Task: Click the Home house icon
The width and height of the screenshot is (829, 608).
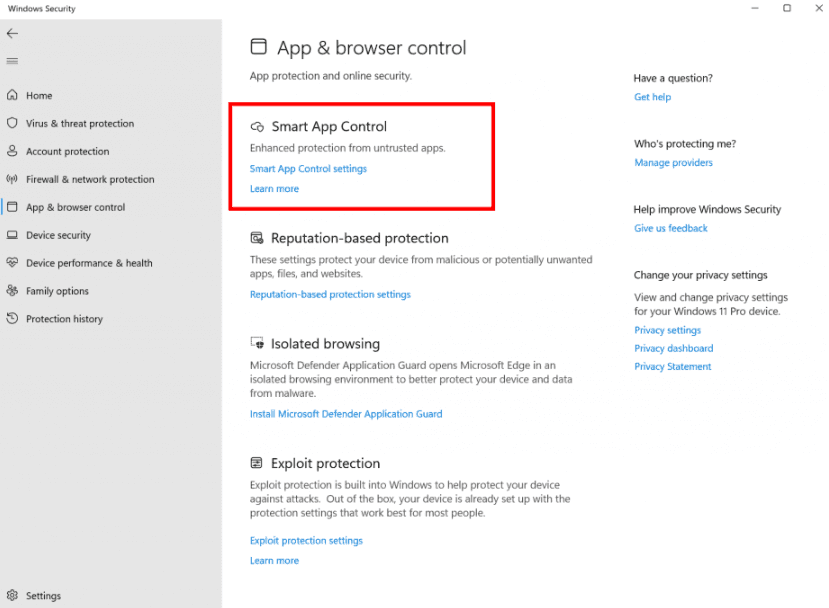Action: point(12,95)
